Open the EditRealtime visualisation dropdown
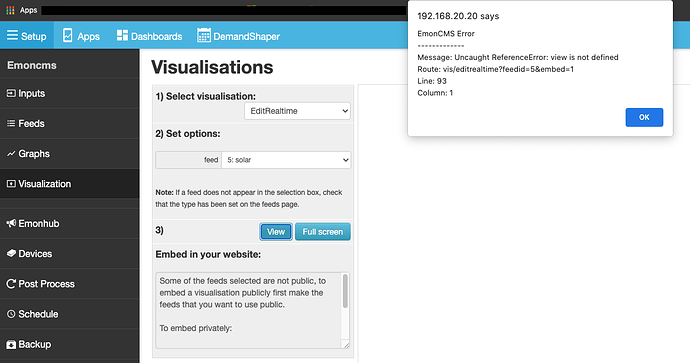 coord(297,111)
